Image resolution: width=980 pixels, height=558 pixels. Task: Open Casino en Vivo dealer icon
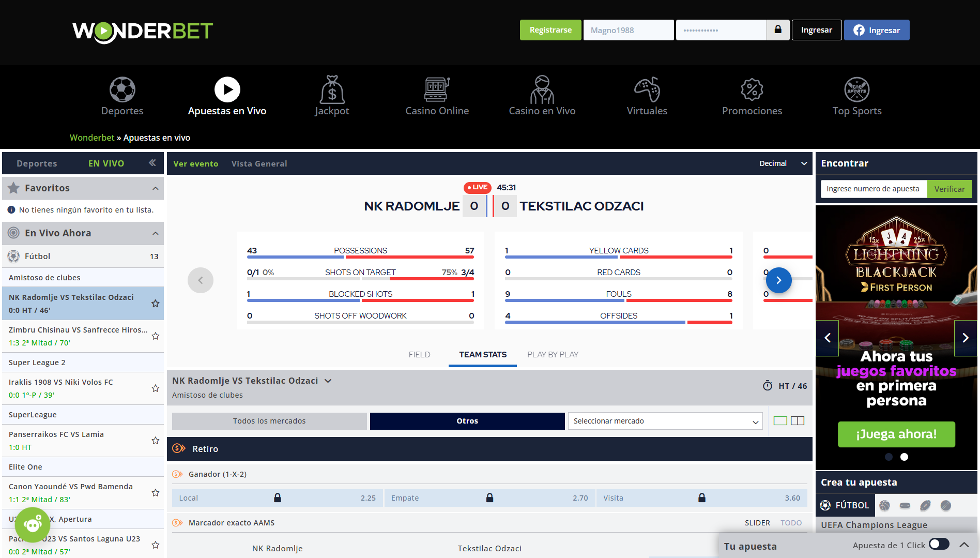542,90
